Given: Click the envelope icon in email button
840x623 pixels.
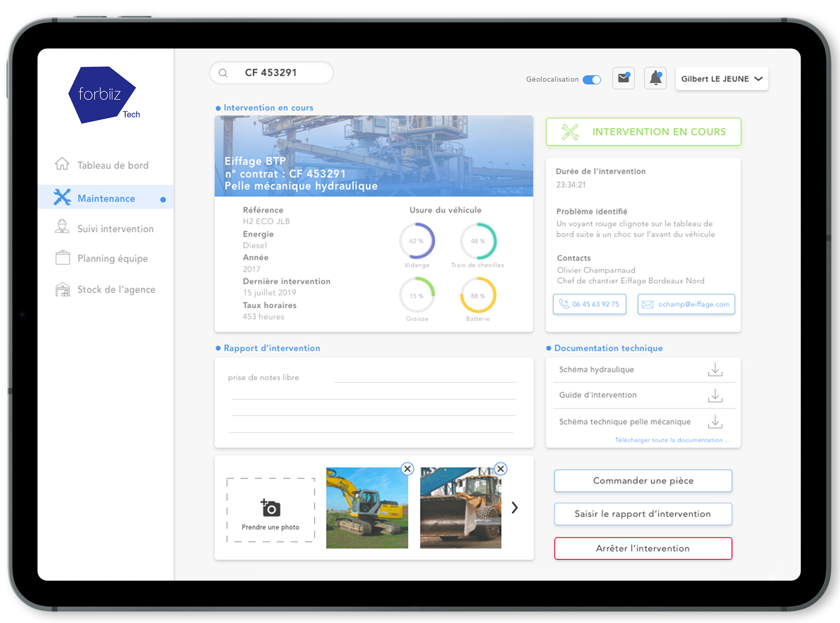Looking at the screenshot, I should (648, 304).
